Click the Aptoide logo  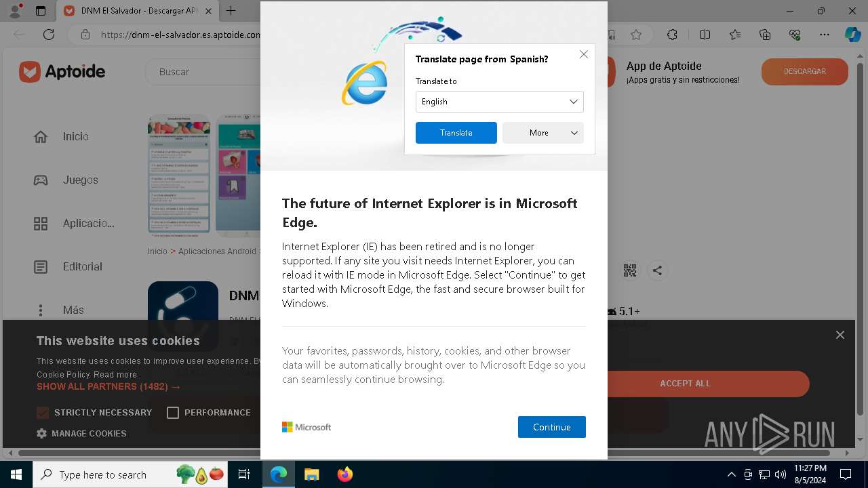pyautogui.click(x=62, y=71)
